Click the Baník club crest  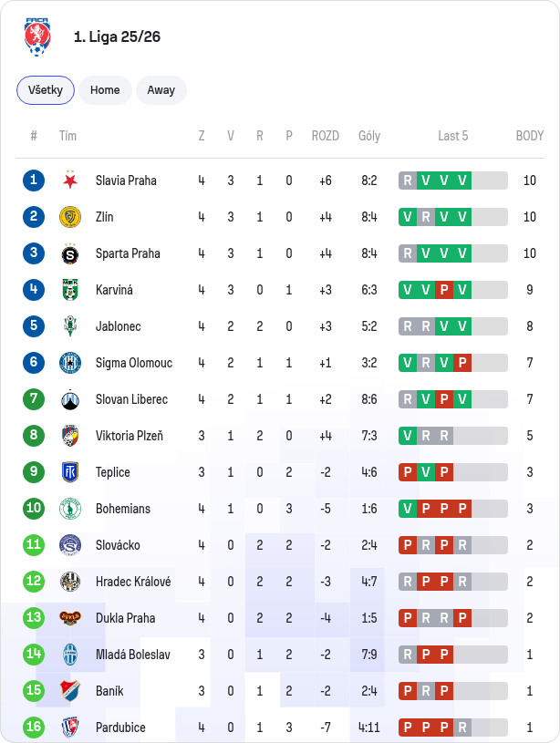70,691
